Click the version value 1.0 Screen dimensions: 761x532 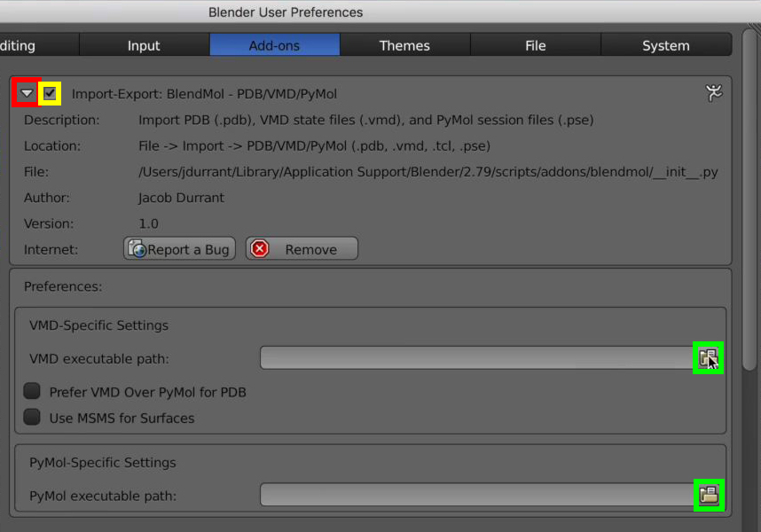(148, 223)
